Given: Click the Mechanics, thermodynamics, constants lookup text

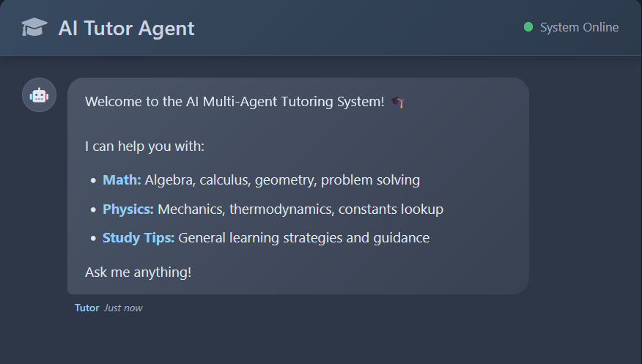Looking at the screenshot, I should [x=300, y=209].
